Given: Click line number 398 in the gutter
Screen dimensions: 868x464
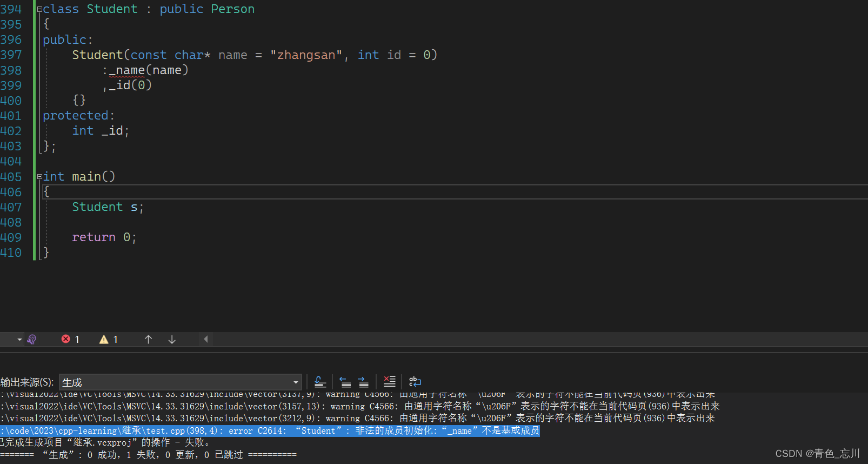Looking at the screenshot, I should [x=11, y=70].
